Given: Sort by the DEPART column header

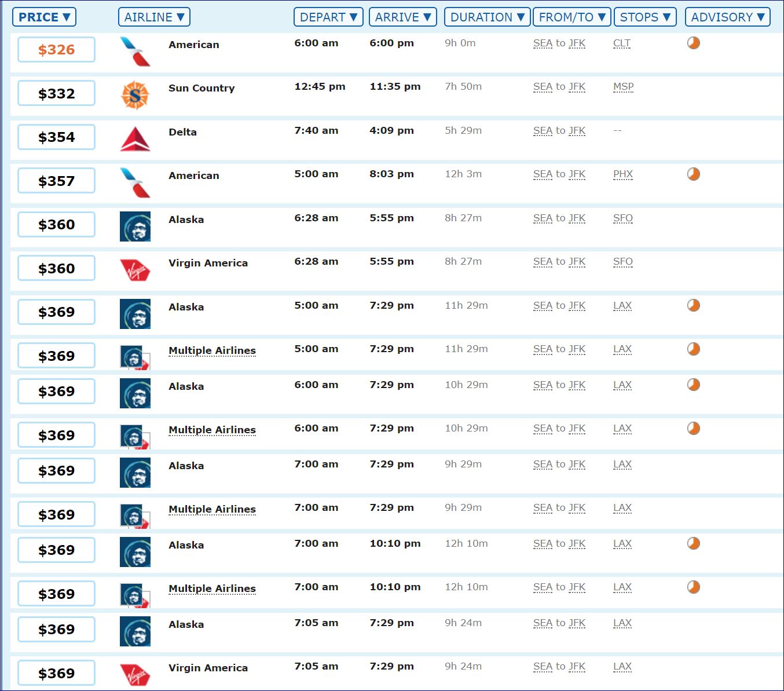Looking at the screenshot, I should point(328,17).
